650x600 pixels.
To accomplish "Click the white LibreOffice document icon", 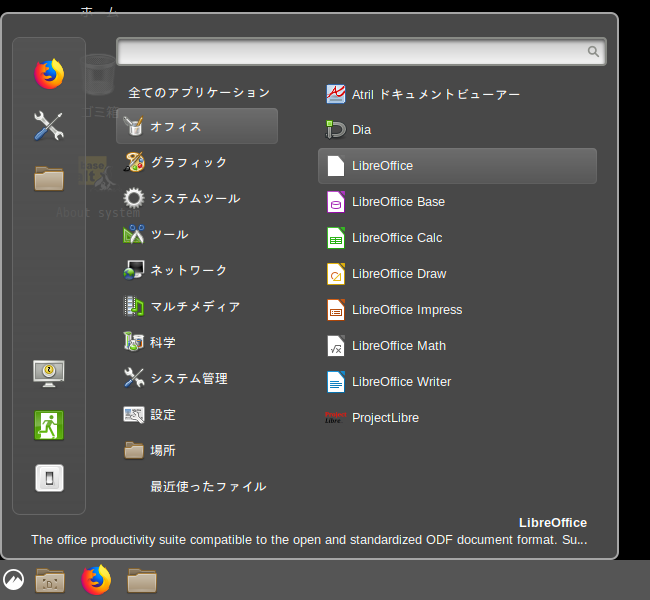I will (x=336, y=166).
